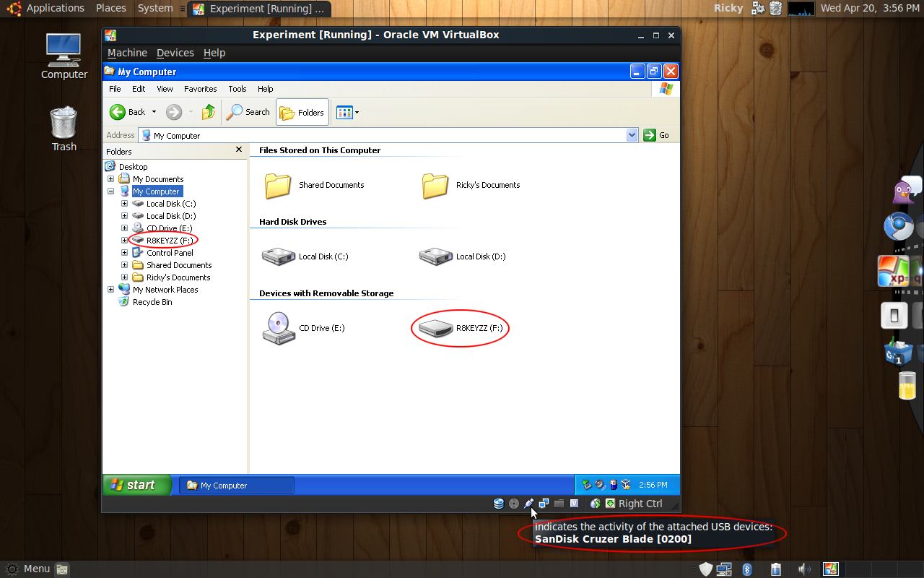Expand My Documents in the folder tree
This screenshot has height=578, width=924.
[x=110, y=179]
